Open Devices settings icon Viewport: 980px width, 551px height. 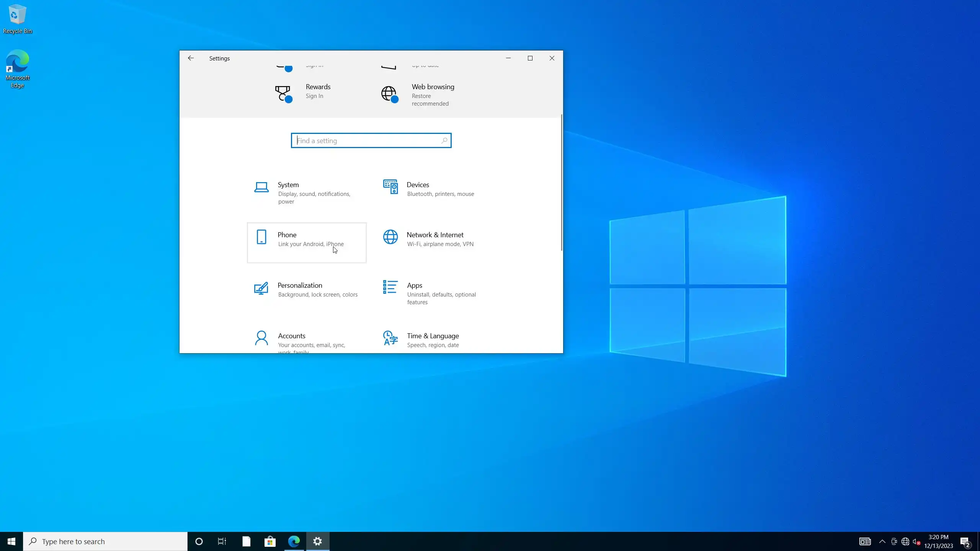click(390, 187)
